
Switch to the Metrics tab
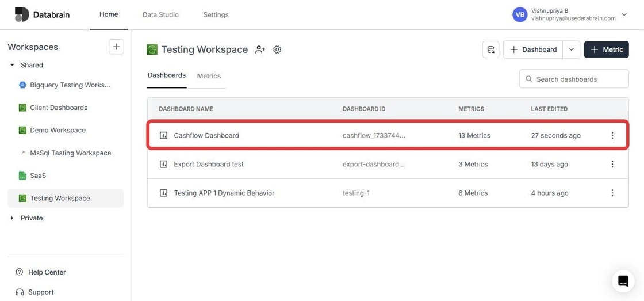pos(209,76)
